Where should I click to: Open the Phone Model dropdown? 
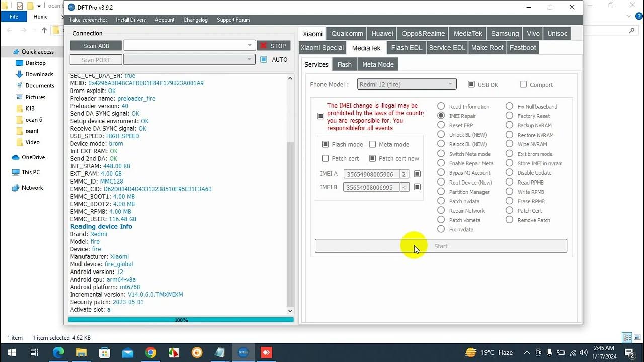pyautogui.click(x=407, y=84)
